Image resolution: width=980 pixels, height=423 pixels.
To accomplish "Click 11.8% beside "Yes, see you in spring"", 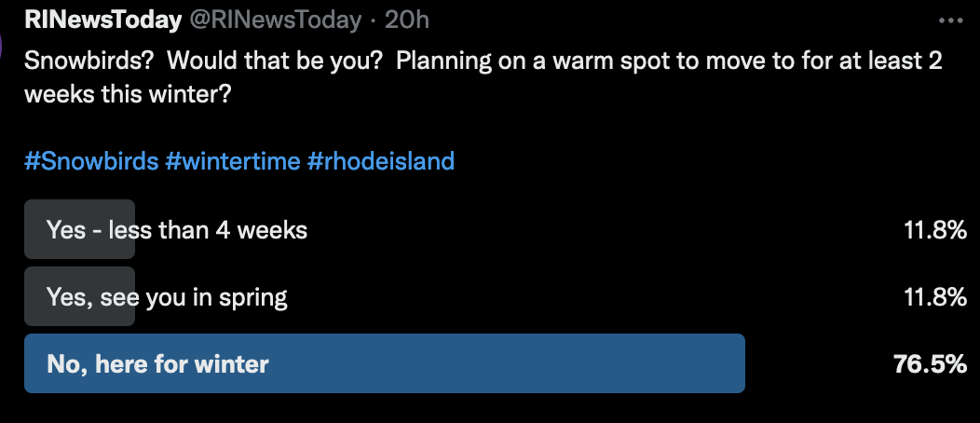I will pyautogui.click(x=934, y=297).
